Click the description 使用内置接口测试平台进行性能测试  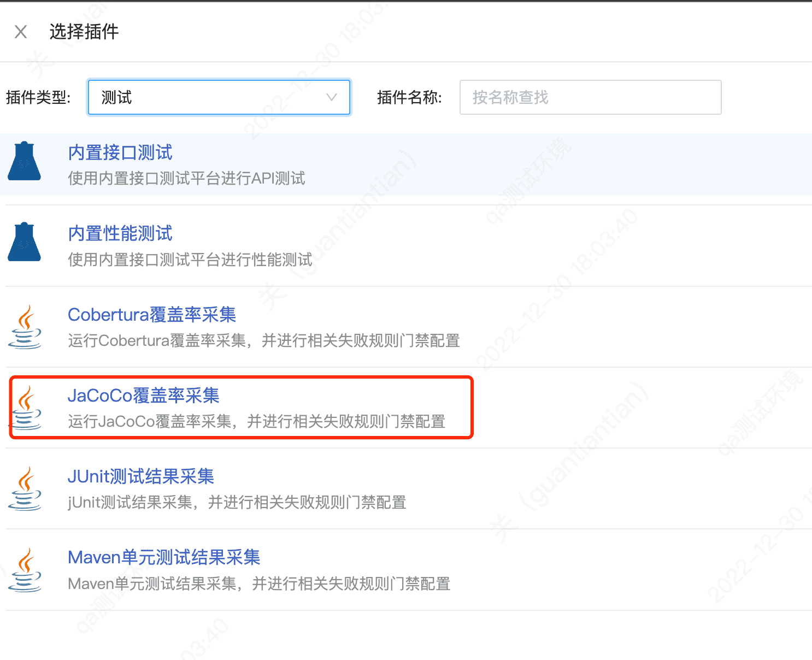190,260
